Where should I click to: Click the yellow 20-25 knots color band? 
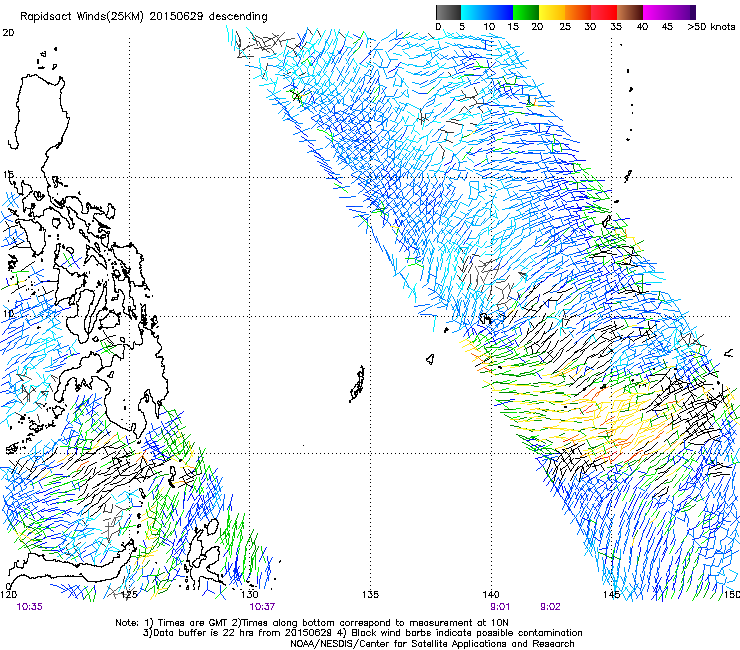point(552,12)
